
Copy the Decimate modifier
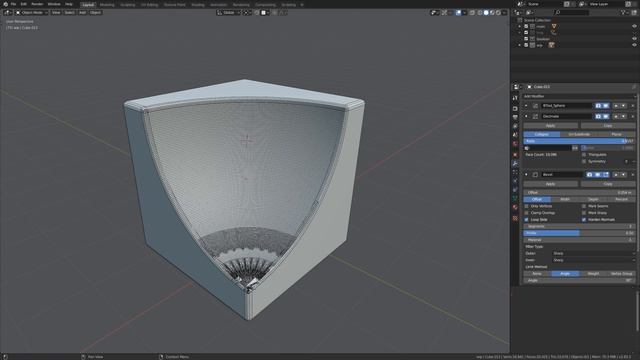pyautogui.click(x=608, y=126)
